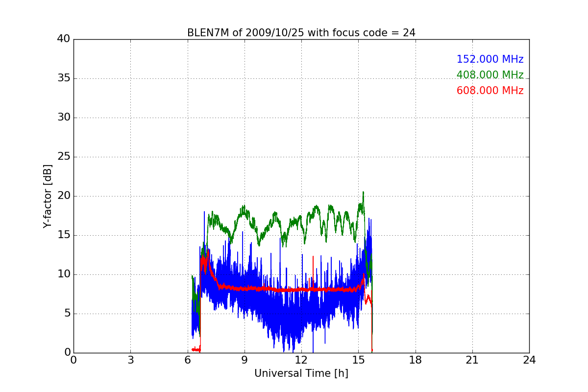Click x-axis tick label 12
This screenshot has height=392, width=588.
coord(301,360)
